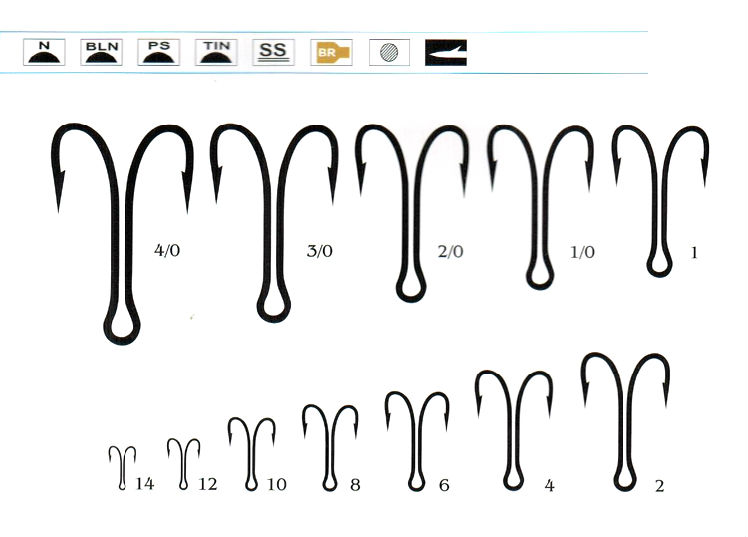This screenshot has width=748, height=537.
Task: Click the '2' size label
Action: [x=660, y=486]
